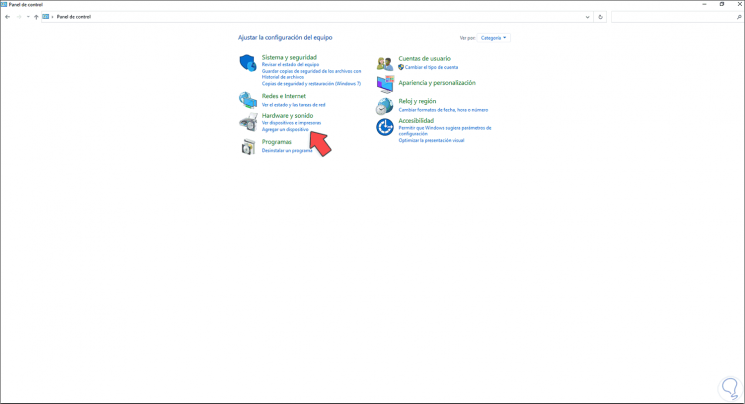Click the shield icon beside Cambiar el tipo de cuenta
This screenshot has height=404, width=745.
[401, 67]
